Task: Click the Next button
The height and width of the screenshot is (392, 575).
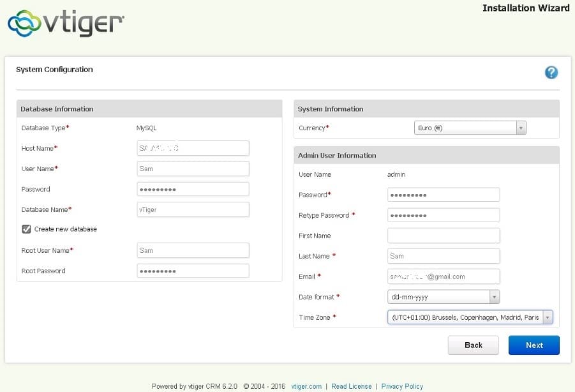Action: (534, 345)
